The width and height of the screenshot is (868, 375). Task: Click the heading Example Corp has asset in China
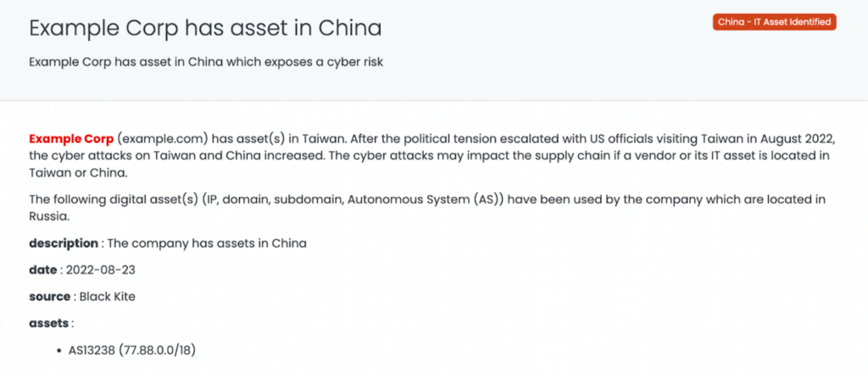point(205,28)
